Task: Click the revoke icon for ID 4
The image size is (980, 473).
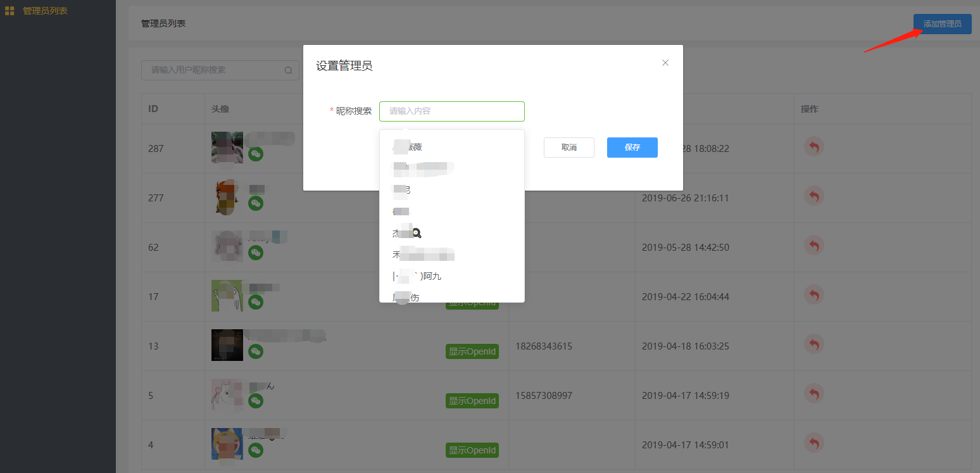Action: coord(814,443)
